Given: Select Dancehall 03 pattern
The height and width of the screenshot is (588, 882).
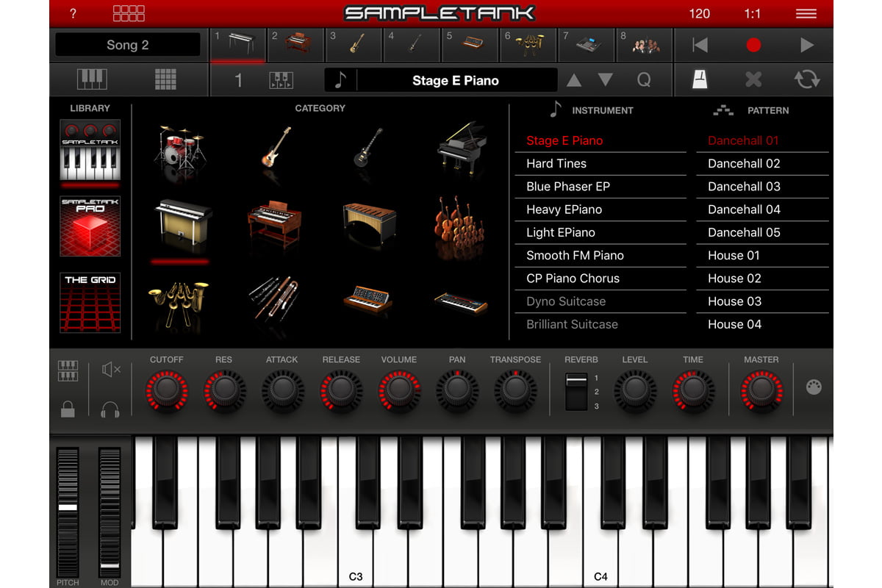Looking at the screenshot, I should 762,187.
